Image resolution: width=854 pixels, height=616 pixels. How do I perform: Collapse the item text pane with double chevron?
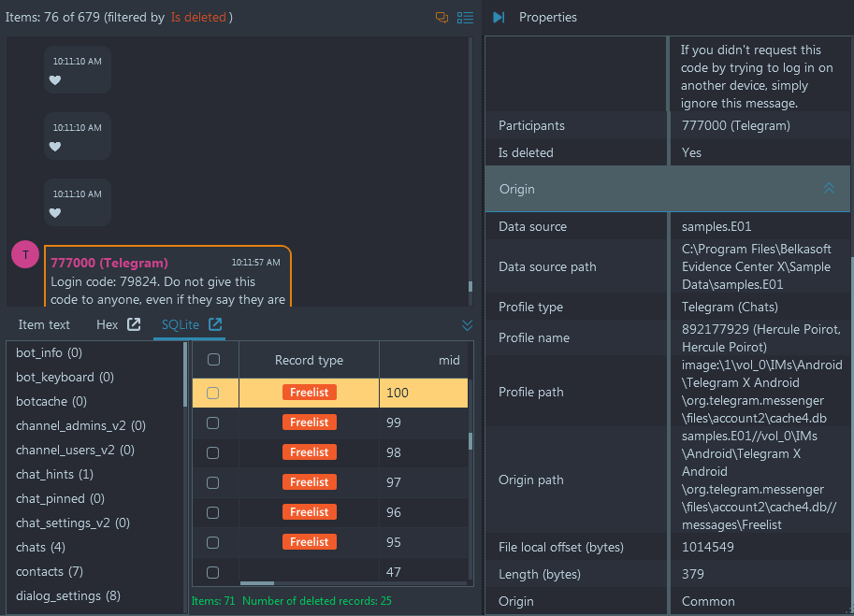point(467,324)
